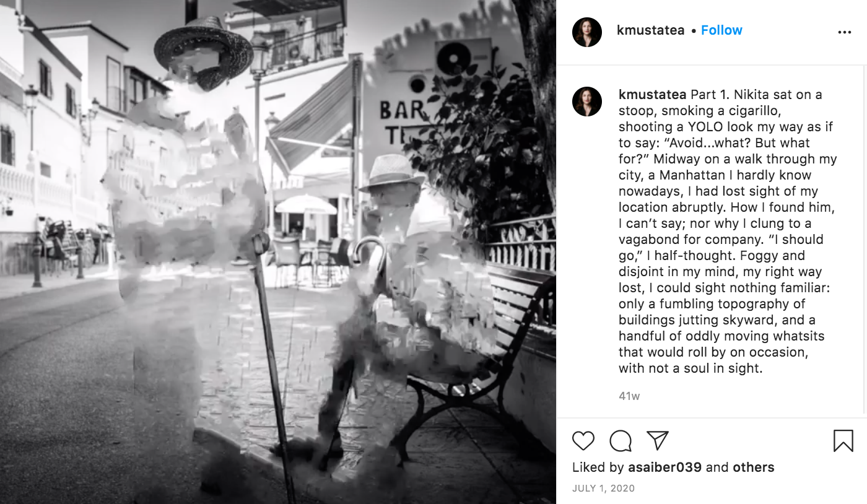
Task: Show others who liked the post
Action: pyautogui.click(x=754, y=467)
